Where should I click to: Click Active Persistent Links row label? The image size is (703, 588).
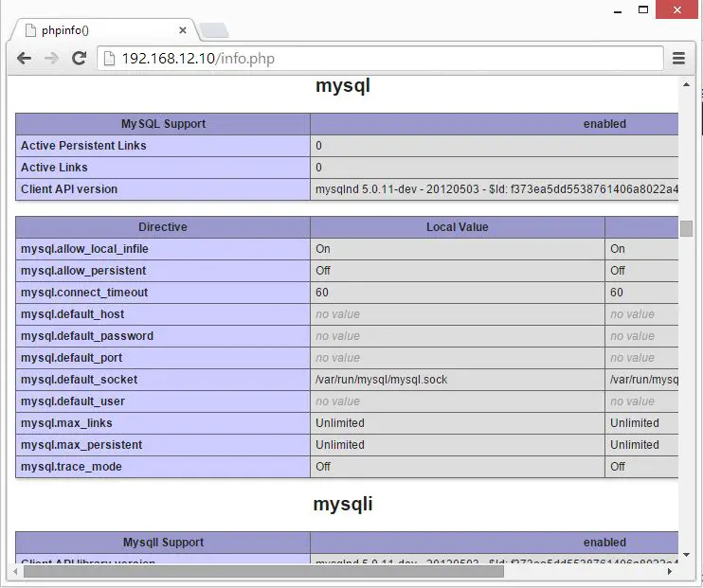[x=83, y=146]
